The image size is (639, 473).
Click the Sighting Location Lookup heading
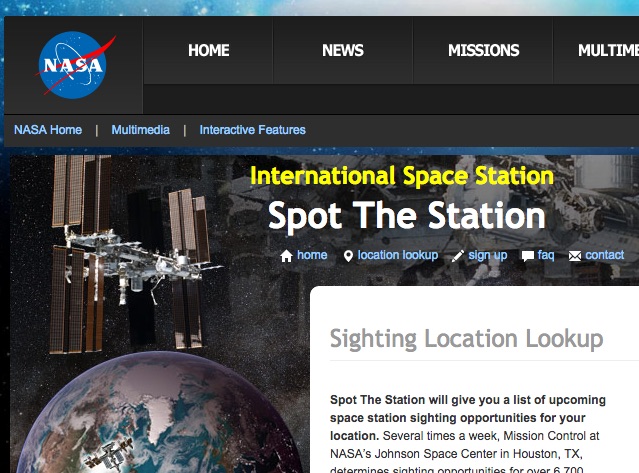[466, 339]
